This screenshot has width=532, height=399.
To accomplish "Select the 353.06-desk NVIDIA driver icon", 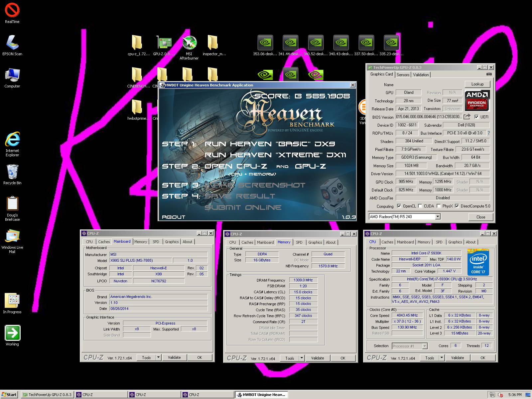I will point(265,45).
